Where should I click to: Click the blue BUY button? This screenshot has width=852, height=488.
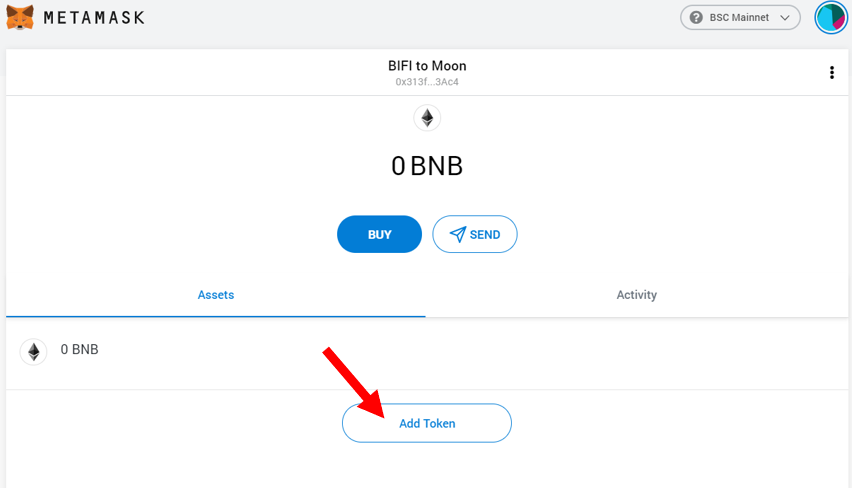coord(379,234)
